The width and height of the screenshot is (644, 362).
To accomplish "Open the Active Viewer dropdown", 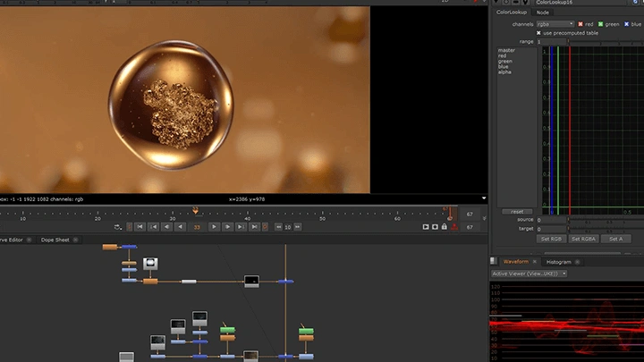I will click(x=529, y=274).
